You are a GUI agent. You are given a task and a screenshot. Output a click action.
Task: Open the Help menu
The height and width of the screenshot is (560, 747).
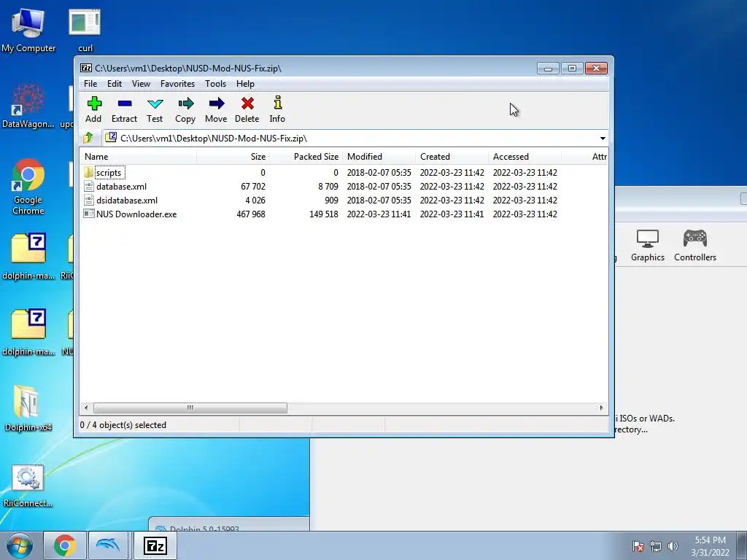pyautogui.click(x=245, y=83)
